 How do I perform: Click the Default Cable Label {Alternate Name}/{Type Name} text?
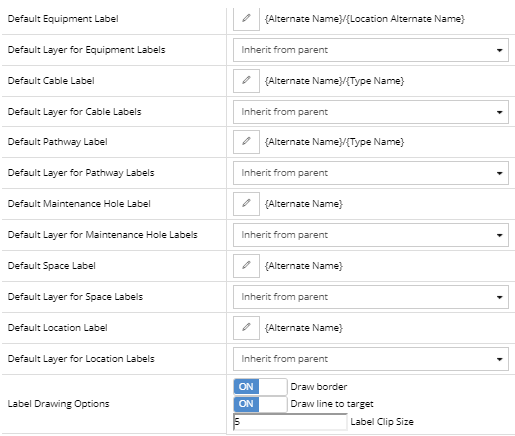tap(334, 81)
